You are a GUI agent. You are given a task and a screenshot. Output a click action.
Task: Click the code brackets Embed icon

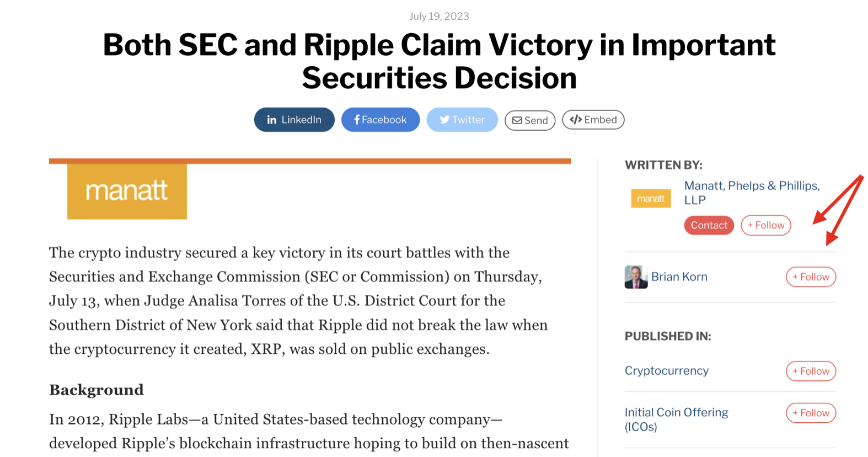click(x=576, y=120)
